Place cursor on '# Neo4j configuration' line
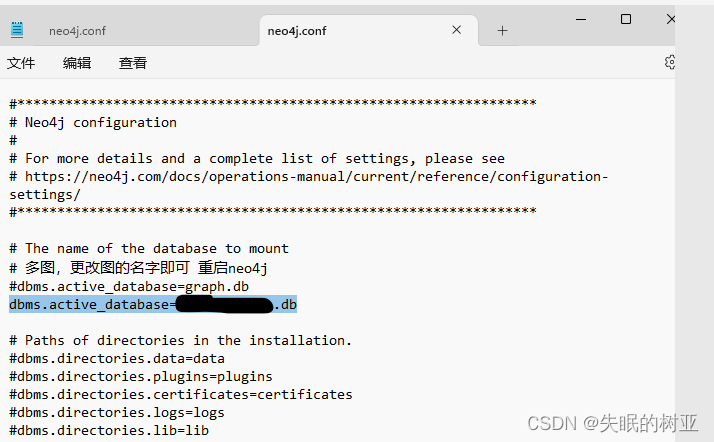 [x=93, y=122]
